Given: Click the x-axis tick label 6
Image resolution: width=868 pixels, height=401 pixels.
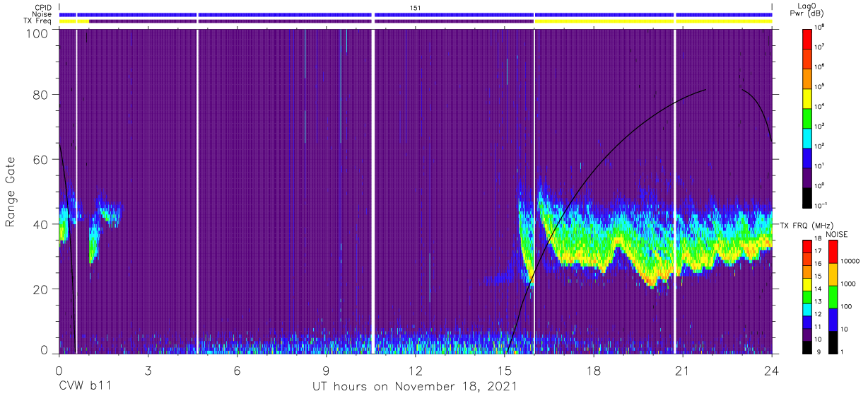Looking at the screenshot, I should click(x=237, y=370).
